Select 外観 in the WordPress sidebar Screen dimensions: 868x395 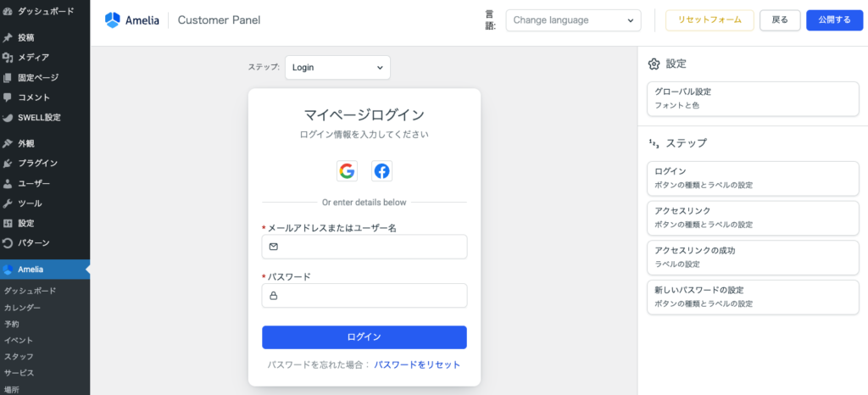coord(26,143)
